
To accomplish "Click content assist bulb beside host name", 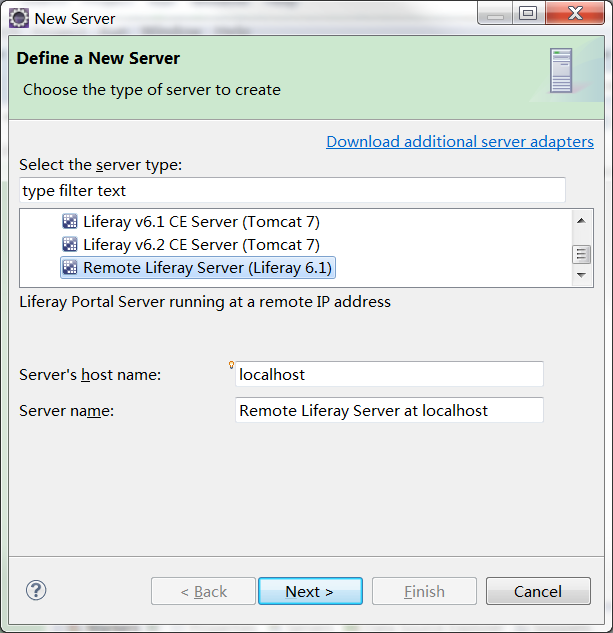I will [232, 365].
